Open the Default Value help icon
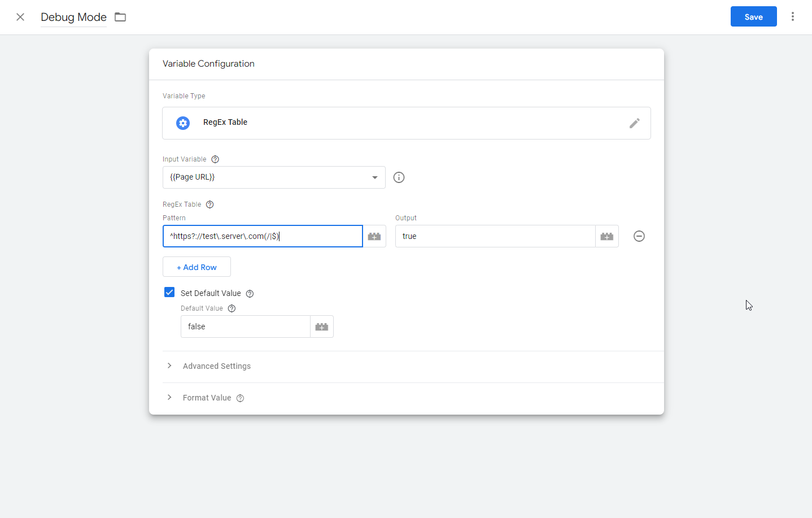Image resolution: width=812 pixels, height=518 pixels. click(232, 308)
